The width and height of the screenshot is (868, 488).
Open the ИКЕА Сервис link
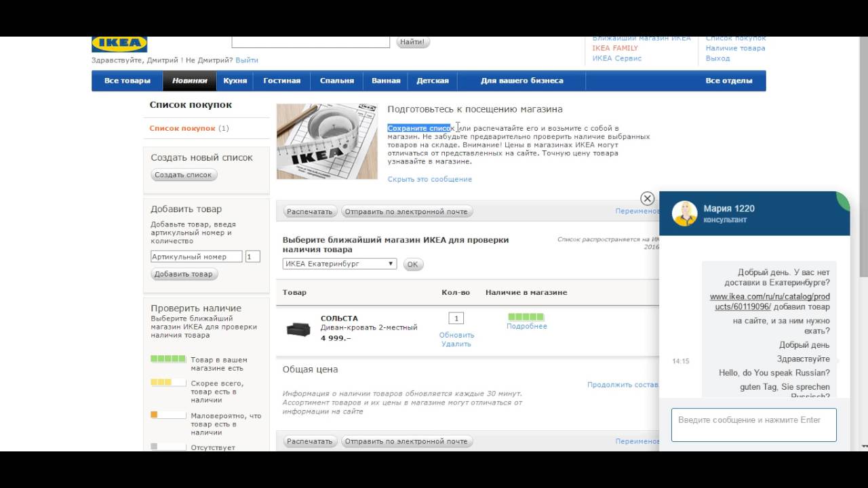617,58
